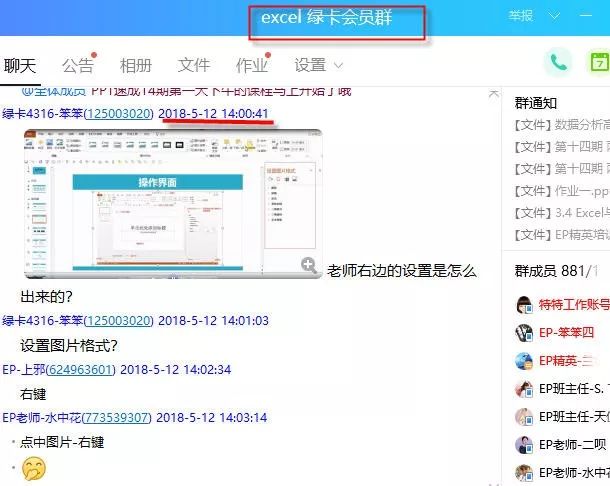
Task: Open notice 【文件】数据分析
Action: click(562, 125)
